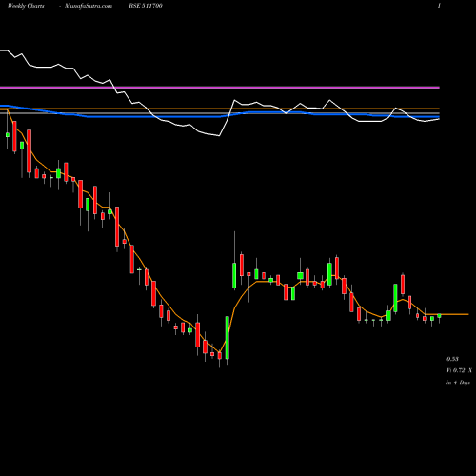The height and width of the screenshot is (476, 476).
Task: Click the "MunafaSutra.com" label
Action: [x=89, y=6]
